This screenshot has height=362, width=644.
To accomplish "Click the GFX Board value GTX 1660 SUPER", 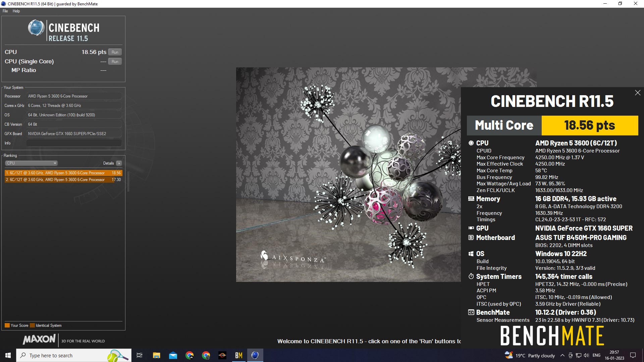I will pos(74,134).
